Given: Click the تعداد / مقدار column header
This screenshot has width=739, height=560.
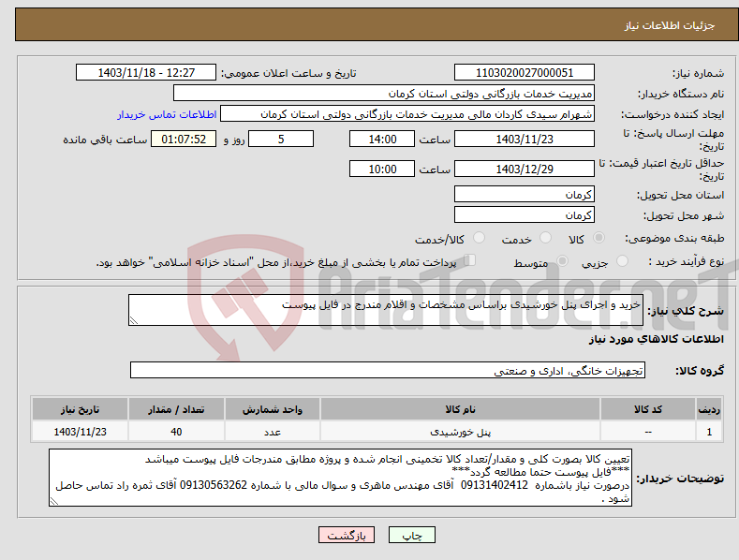Looking at the screenshot, I should 176,409.
